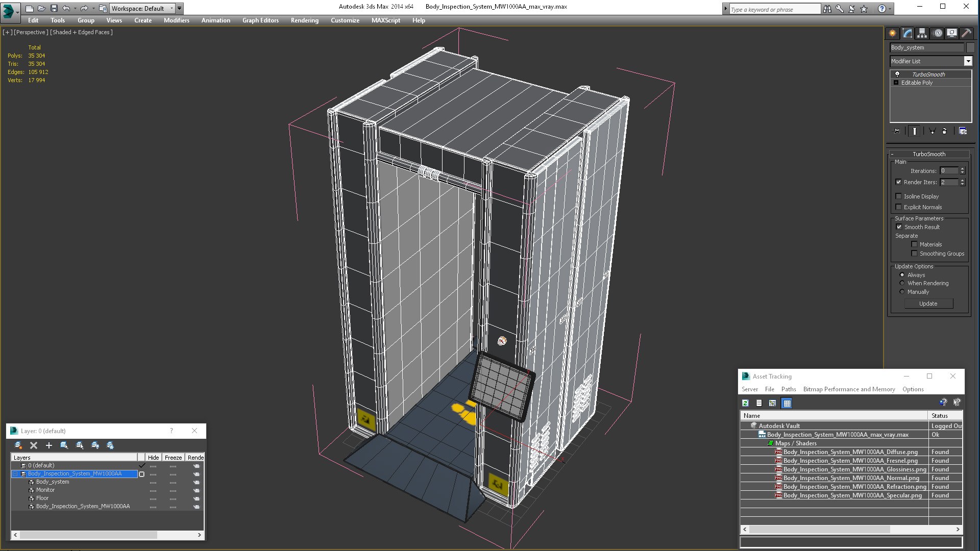Open the Motion panel tab
980x551 pixels.
(x=937, y=33)
